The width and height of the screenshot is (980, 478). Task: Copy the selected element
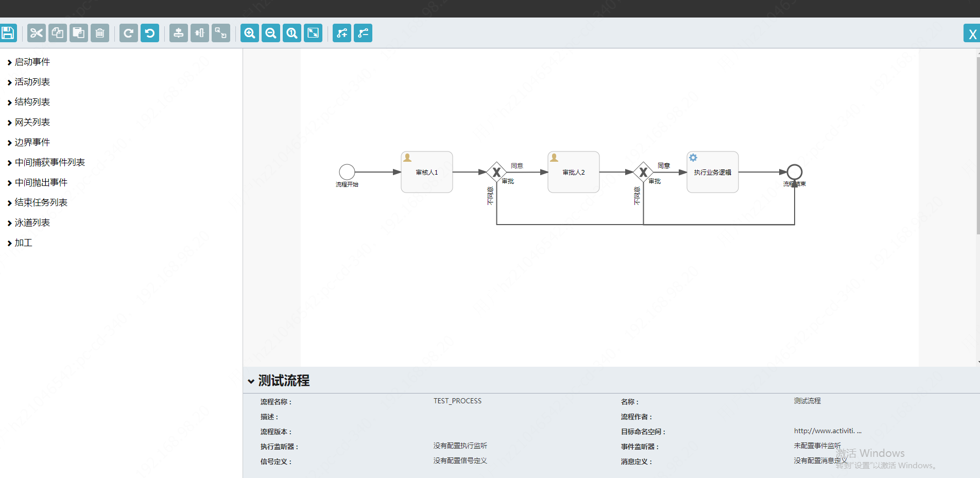pyautogui.click(x=57, y=33)
